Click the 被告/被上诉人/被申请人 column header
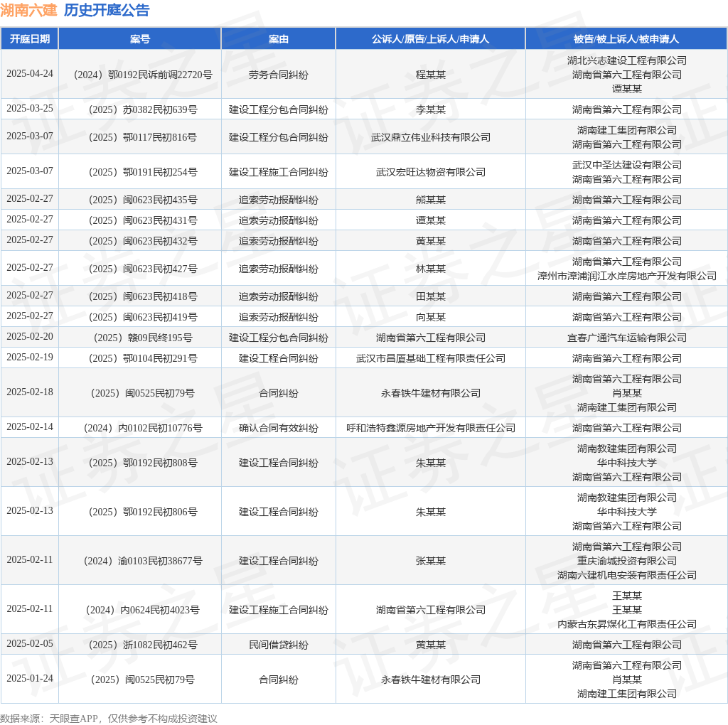 (x=626, y=39)
